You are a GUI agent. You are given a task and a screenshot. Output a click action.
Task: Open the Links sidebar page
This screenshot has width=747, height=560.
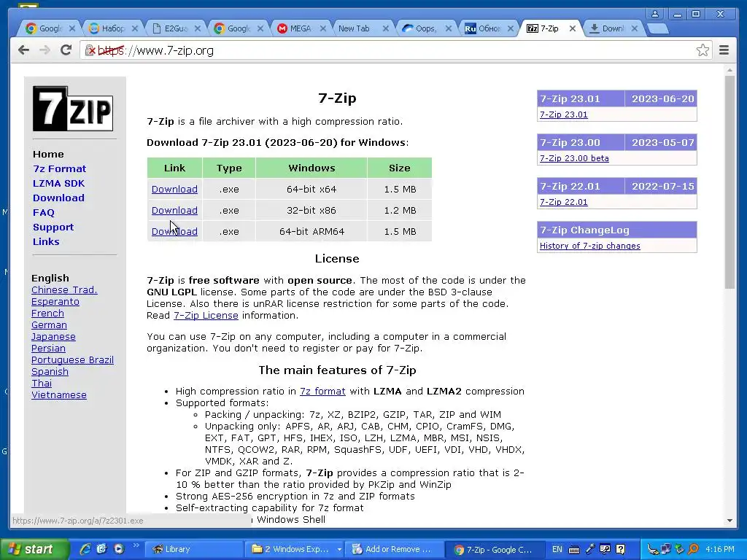click(x=46, y=241)
